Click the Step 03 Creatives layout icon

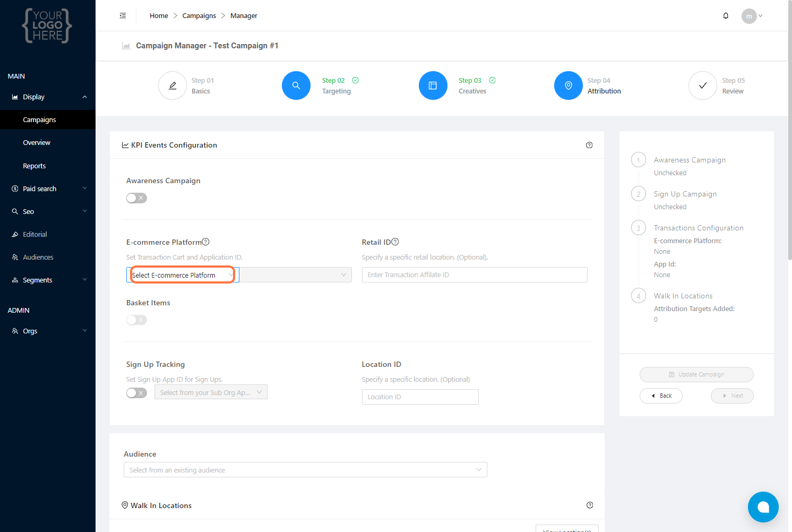433,85
